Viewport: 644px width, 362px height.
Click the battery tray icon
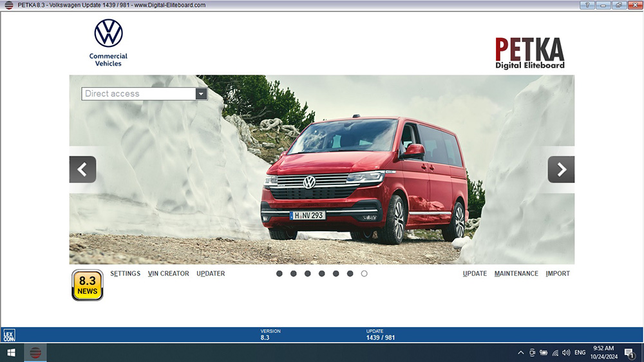point(544,352)
